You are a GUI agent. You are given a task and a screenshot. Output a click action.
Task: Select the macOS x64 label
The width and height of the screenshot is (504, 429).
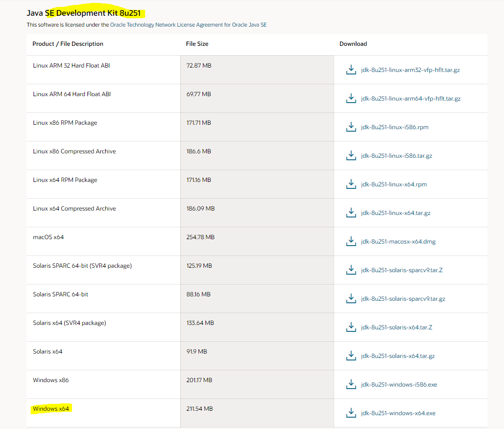coord(48,237)
